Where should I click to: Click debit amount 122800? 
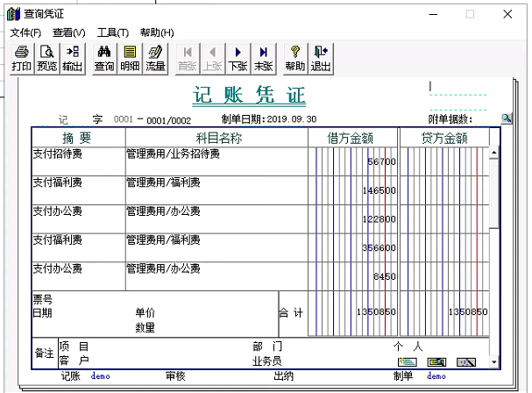[x=379, y=219]
